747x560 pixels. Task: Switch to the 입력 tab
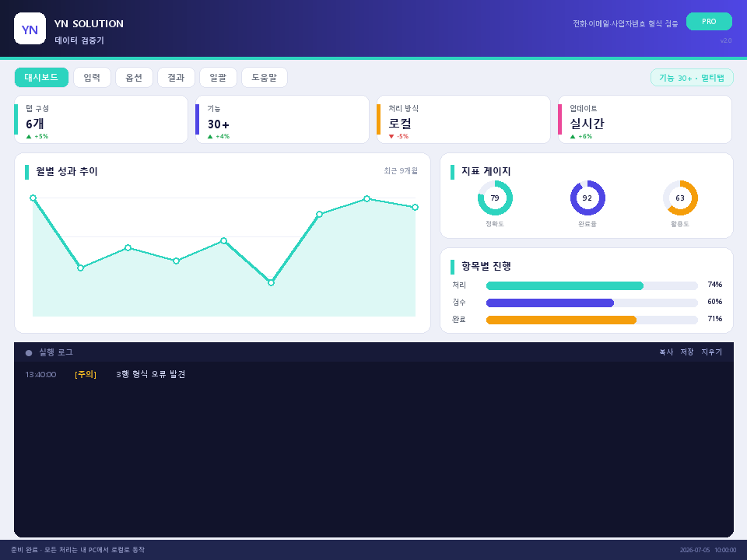pos(92,78)
